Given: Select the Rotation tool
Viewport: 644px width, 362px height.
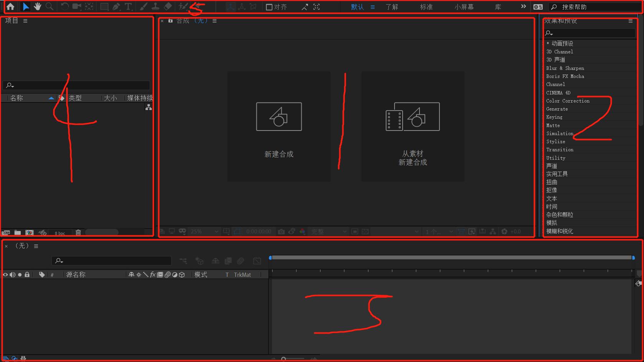Looking at the screenshot, I should click(65, 7).
